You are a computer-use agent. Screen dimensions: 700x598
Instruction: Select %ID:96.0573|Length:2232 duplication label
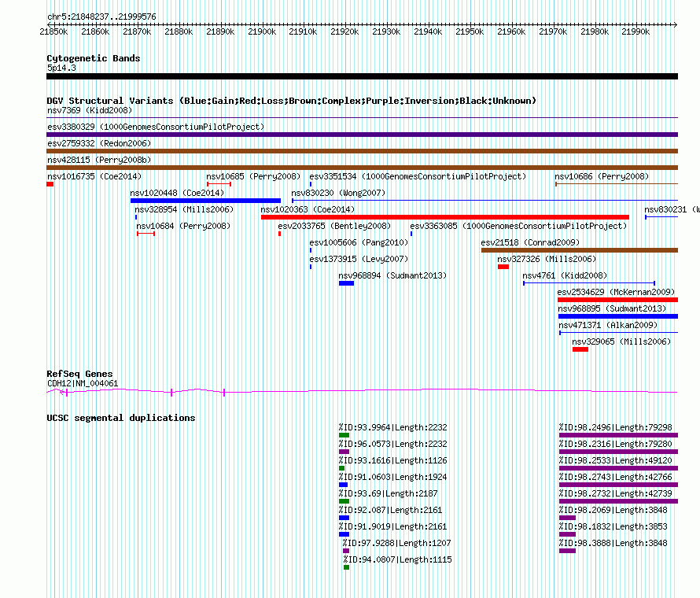(x=392, y=444)
